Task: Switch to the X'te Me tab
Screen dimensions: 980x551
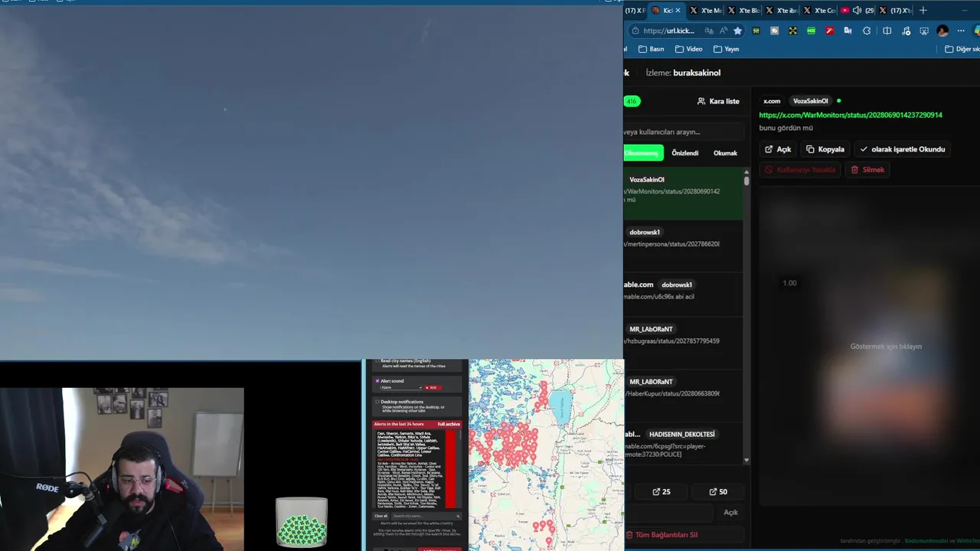Action: pos(705,10)
